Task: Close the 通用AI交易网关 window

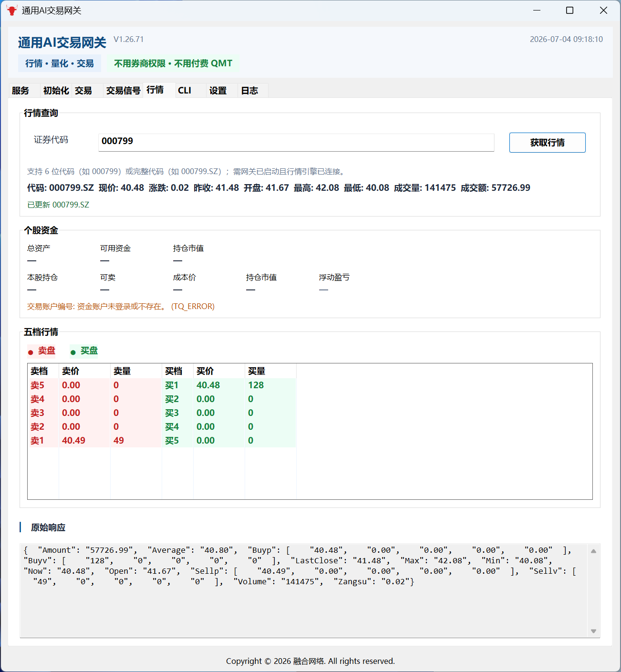Action: point(603,10)
